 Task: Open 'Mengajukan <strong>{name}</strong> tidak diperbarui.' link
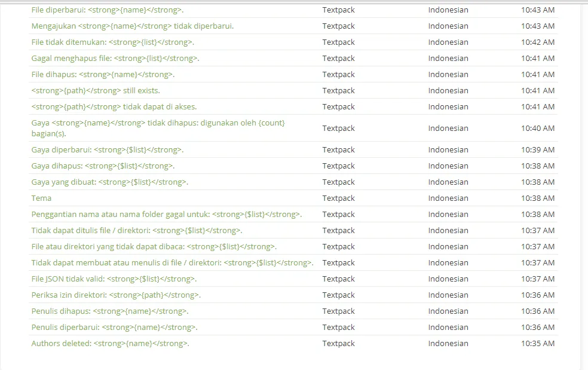(x=133, y=26)
